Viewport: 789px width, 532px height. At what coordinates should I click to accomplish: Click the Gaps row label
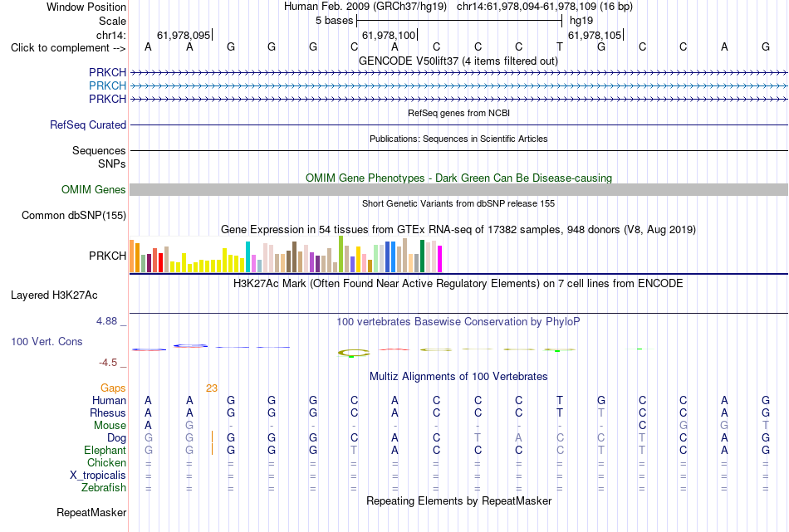[113, 388]
